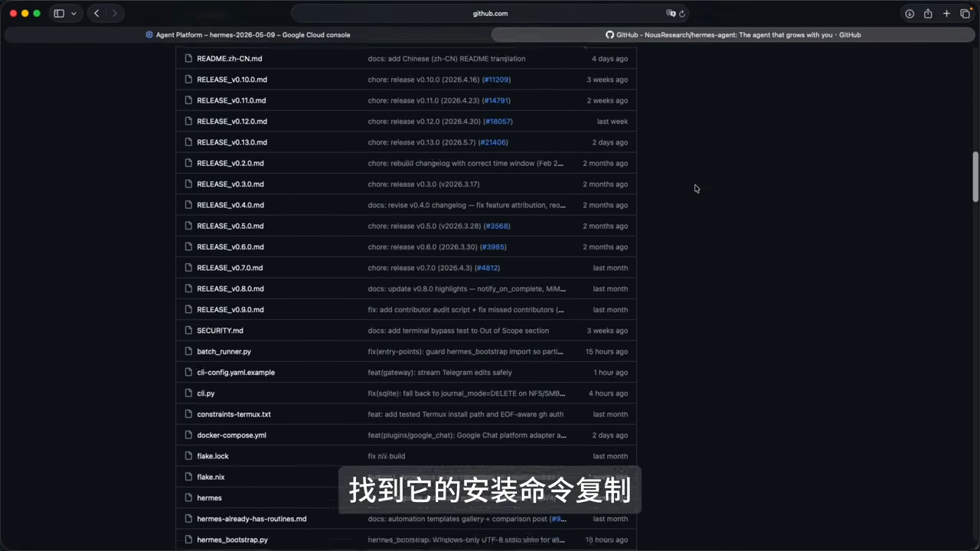Image resolution: width=980 pixels, height=551 pixels.
Task: Focus the github.com address bar
Action: (x=490, y=14)
